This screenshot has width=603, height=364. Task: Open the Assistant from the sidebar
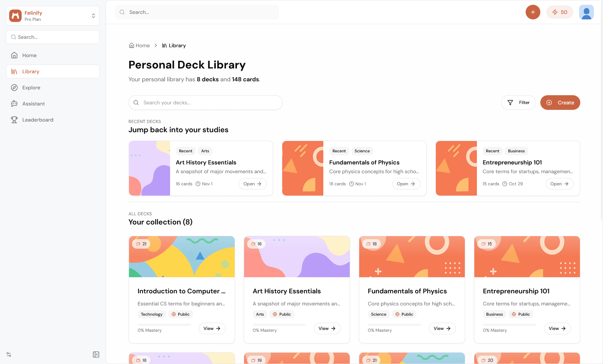pyautogui.click(x=33, y=104)
